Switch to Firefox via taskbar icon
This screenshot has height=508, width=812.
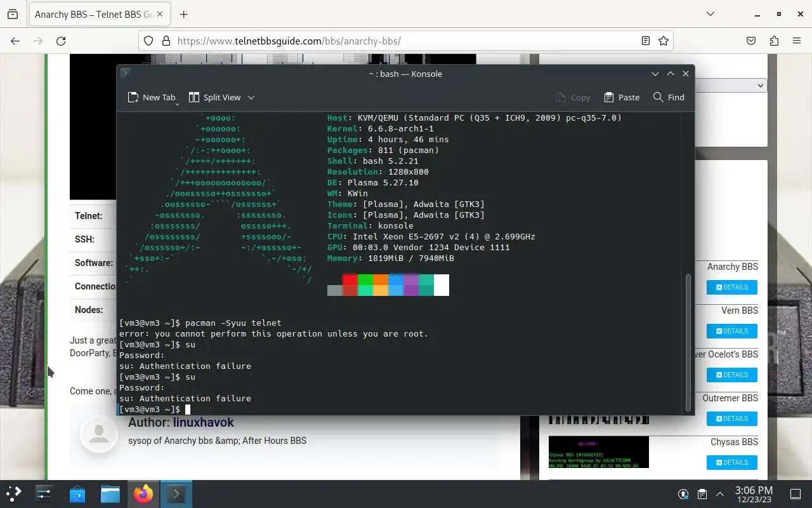[x=143, y=494]
